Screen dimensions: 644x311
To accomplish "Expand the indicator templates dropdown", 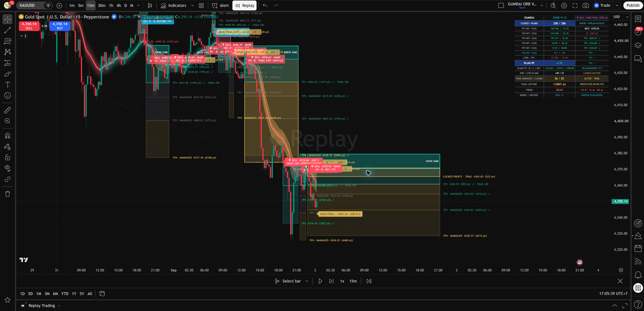I will (x=192, y=6).
